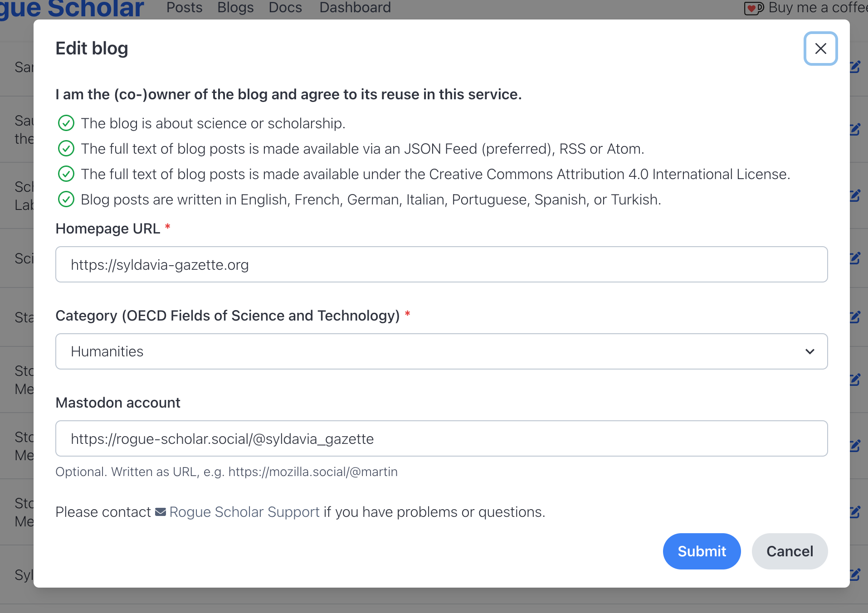The height and width of the screenshot is (613, 868).
Task: Click the Buy me a coffee cup icon
Action: (753, 8)
